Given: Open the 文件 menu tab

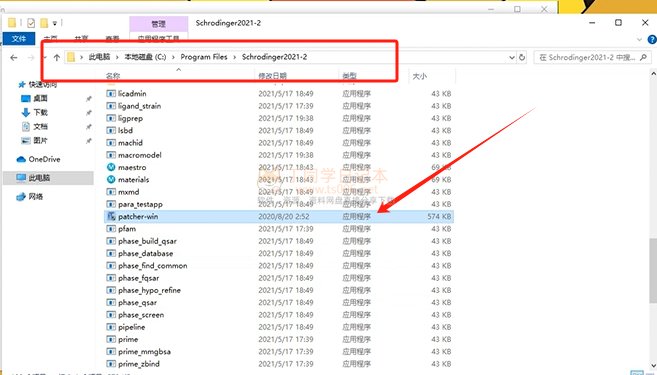Looking at the screenshot, I should (19, 39).
